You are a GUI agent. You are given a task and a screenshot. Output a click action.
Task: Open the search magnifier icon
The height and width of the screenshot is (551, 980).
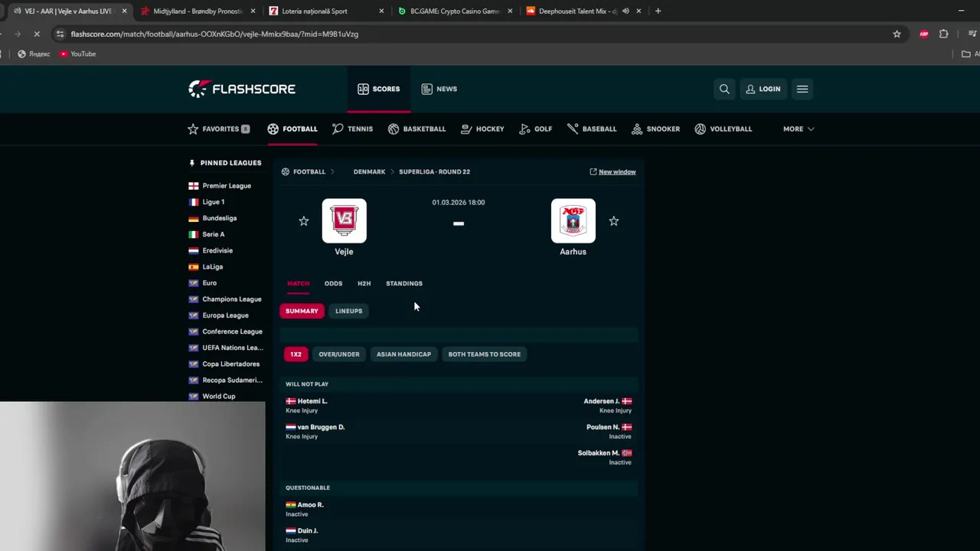(724, 89)
